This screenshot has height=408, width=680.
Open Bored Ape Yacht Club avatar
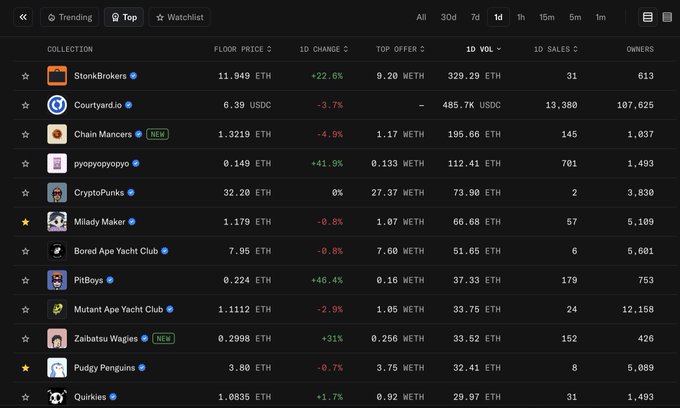click(x=57, y=251)
